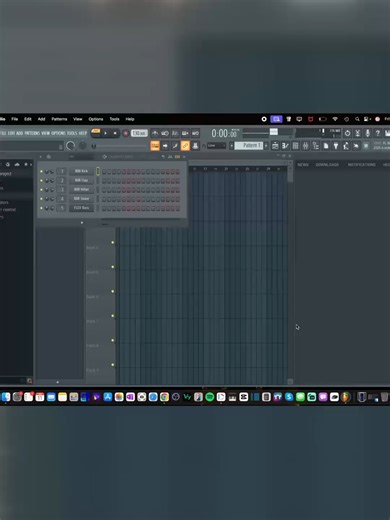
Task: Open the Help menu in the macOS menu bar
Action: tap(130, 119)
